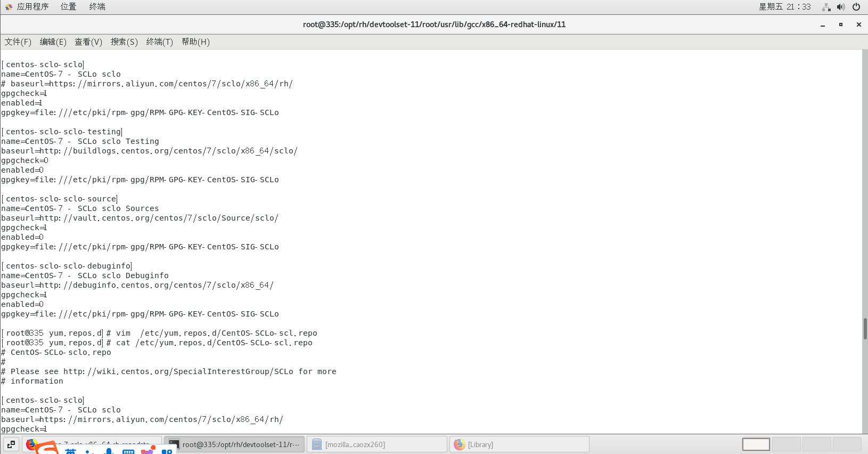Click the Sogou microphone voice input icon
The height and width of the screenshot is (454, 868).
pos(109,451)
